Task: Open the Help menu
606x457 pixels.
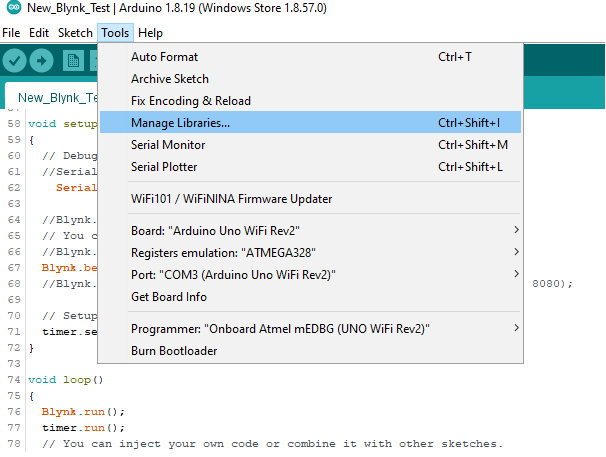Action: click(150, 33)
